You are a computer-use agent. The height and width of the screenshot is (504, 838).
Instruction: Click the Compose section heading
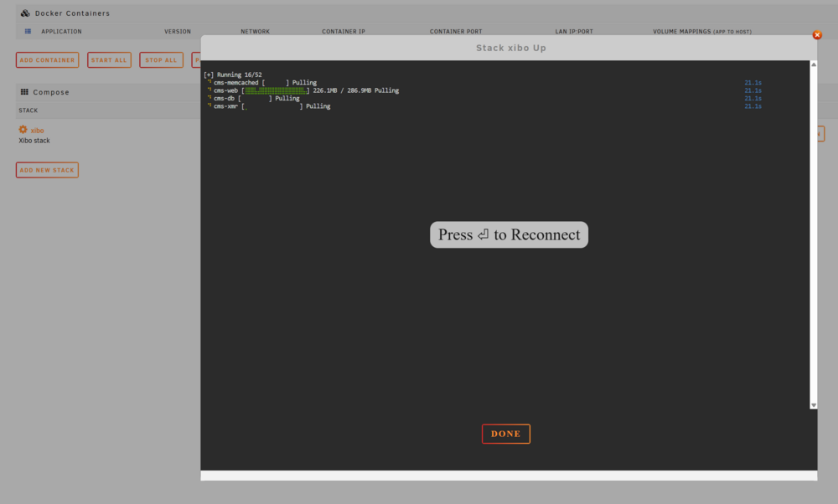[51, 92]
